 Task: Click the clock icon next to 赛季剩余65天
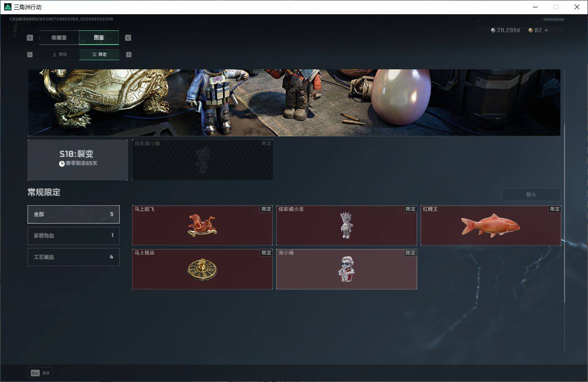pos(62,163)
